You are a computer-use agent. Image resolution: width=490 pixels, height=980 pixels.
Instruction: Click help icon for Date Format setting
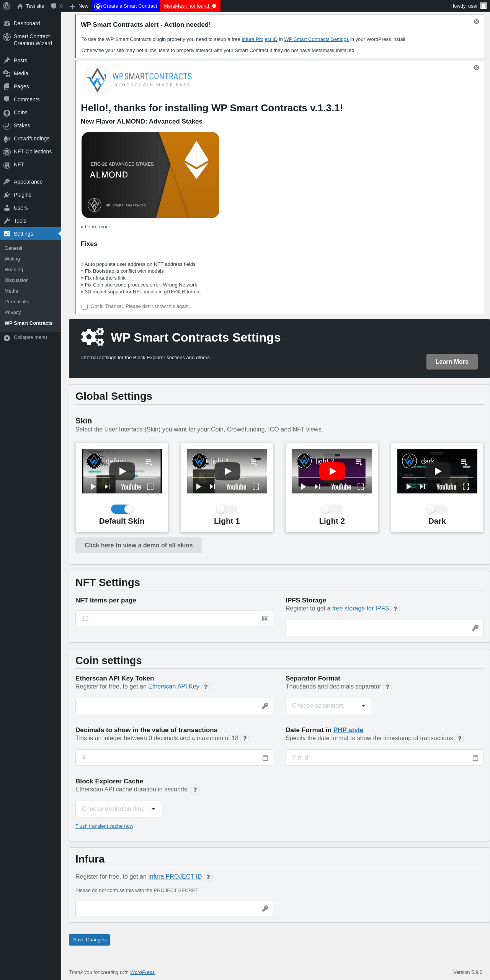click(459, 739)
